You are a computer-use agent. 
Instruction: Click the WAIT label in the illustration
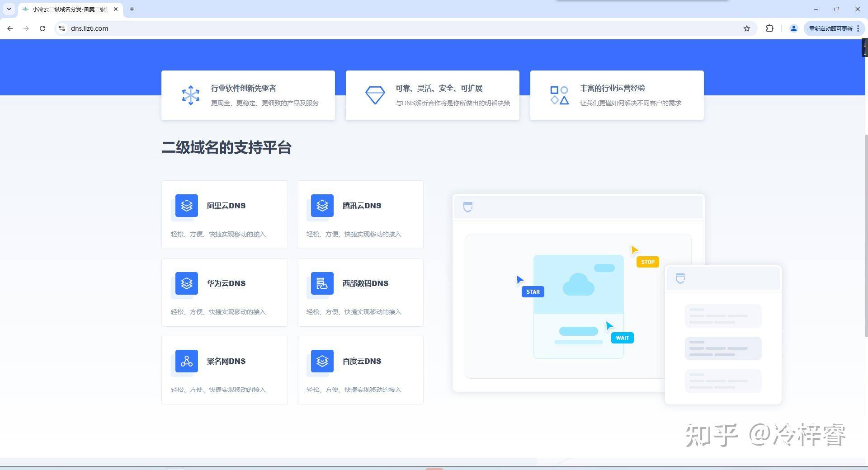coord(622,338)
